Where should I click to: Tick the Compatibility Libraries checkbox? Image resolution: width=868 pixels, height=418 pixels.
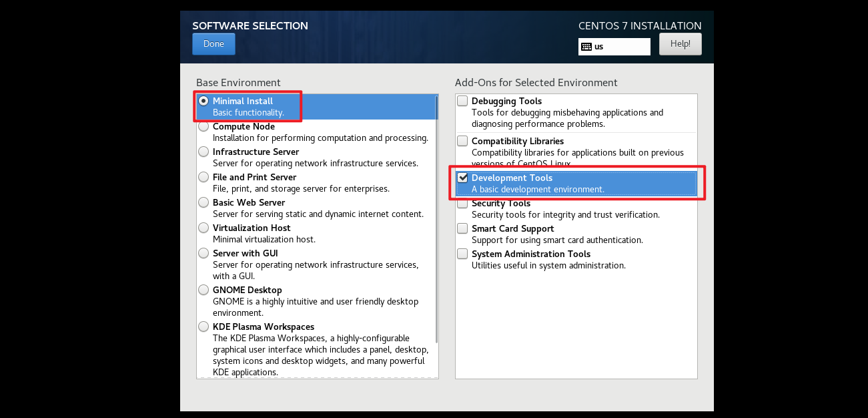tap(462, 141)
